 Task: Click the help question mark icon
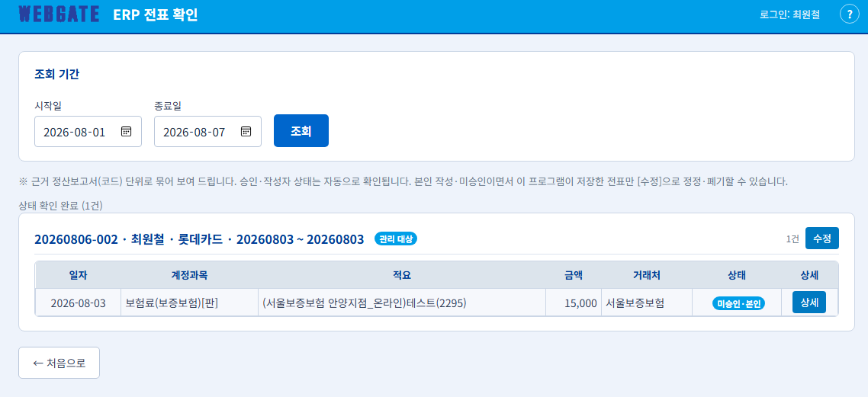[x=849, y=14]
